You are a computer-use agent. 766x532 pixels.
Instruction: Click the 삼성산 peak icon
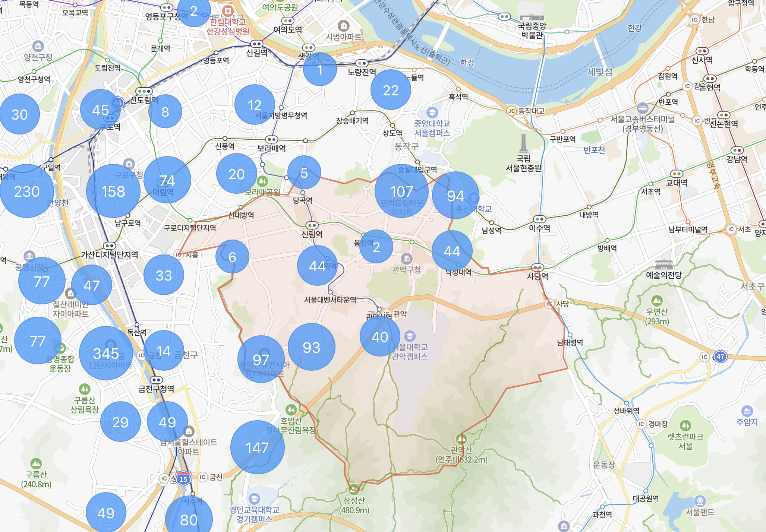(354, 489)
